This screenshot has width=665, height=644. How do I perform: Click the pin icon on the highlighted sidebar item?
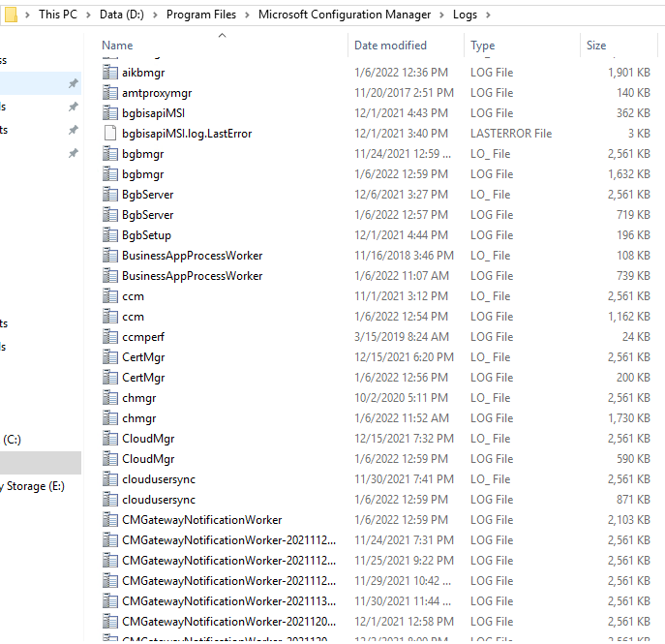pos(74,83)
